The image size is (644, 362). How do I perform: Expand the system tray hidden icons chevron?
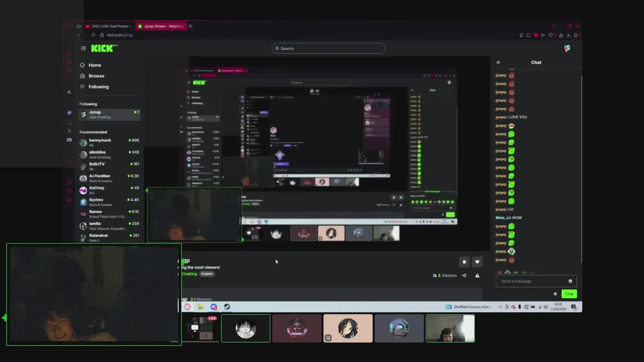tap(500, 307)
